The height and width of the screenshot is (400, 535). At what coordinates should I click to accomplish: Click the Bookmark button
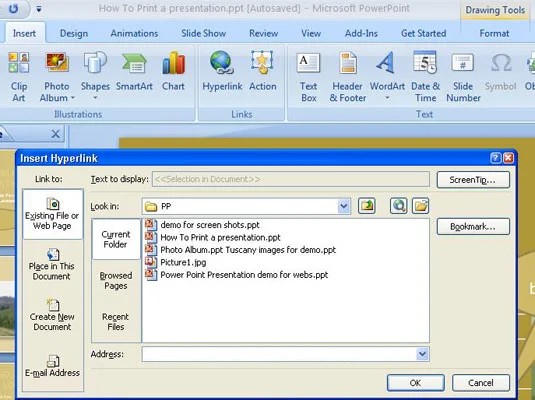pos(473,227)
